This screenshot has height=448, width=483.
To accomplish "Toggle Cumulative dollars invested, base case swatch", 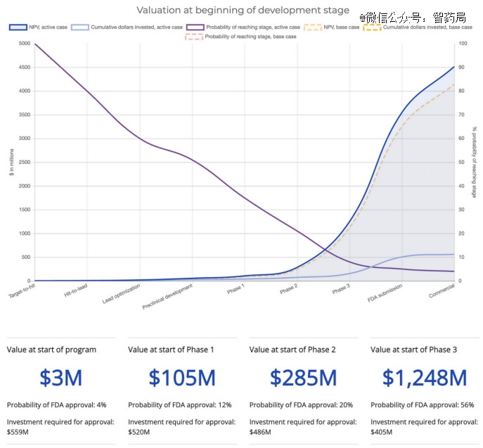I will coord(372,27).
